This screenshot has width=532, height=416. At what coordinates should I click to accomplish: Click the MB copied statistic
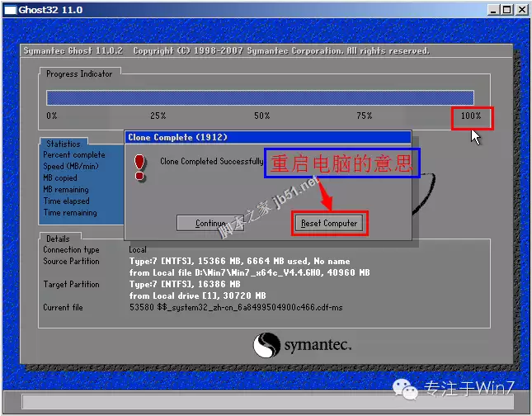(60, 178)
